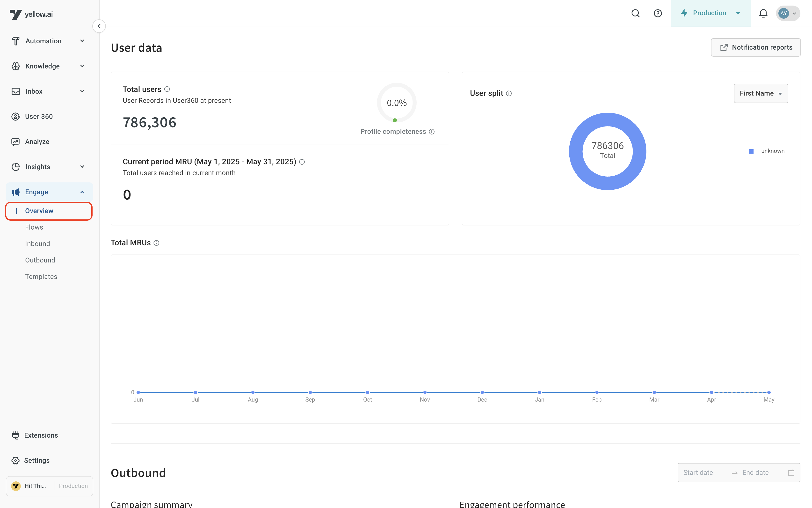Click the User 360 icon

coord(15,117)
